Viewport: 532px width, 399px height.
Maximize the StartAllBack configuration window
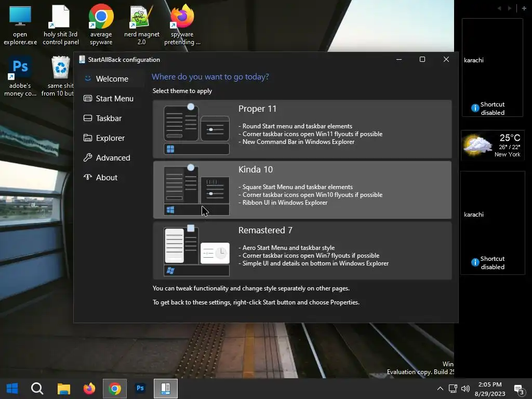click(422, 59)
